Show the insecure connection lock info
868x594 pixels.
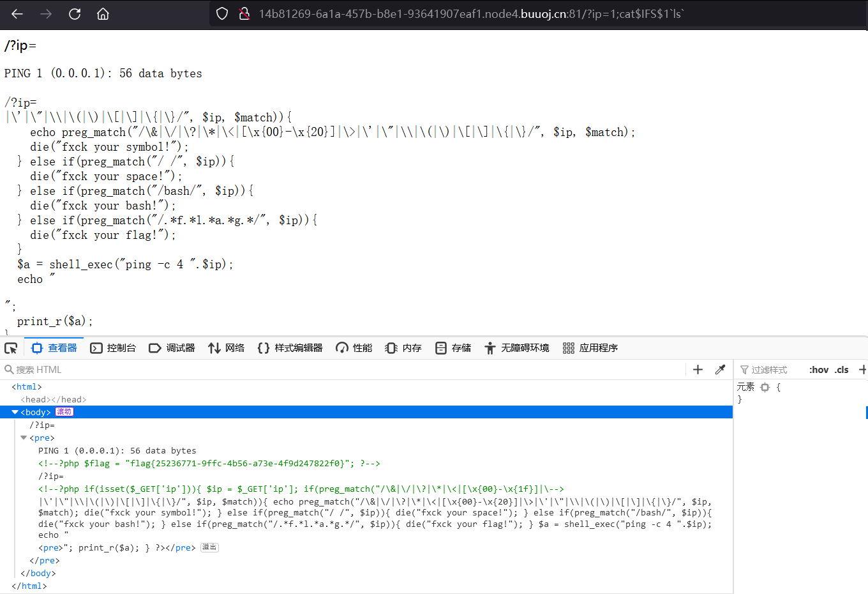coord(244,14)
